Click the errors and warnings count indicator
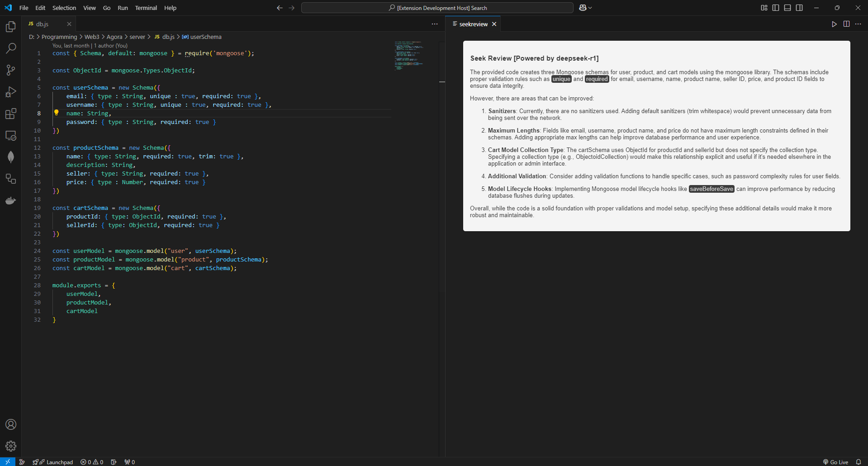This screenshot has height=466, width=868. 92,462
